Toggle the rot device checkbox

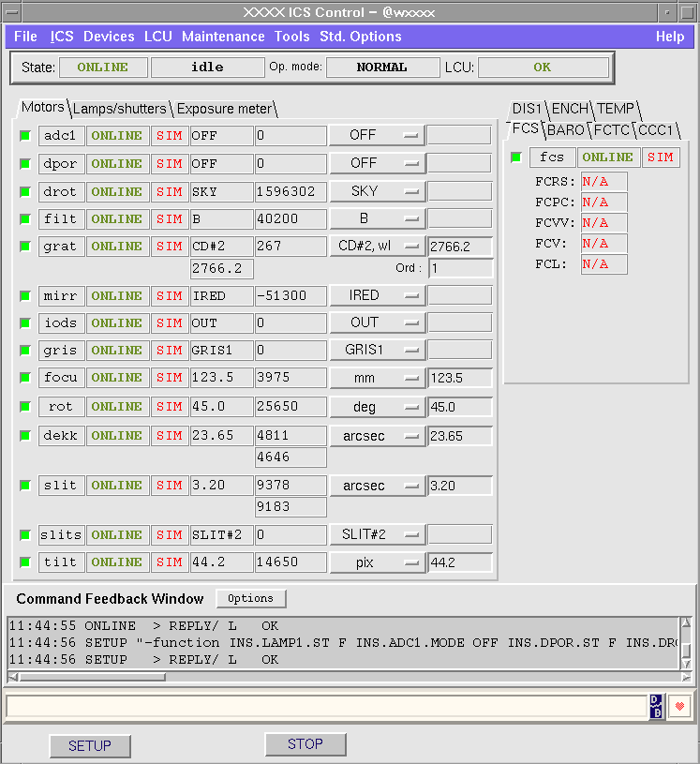25,407
